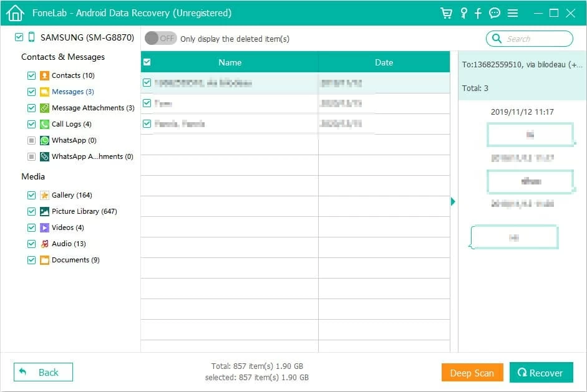587x392 pixels.
Task: Uncheck the select-all checkbox in table header
Action: pyautogui.click(x=147, y=62)
